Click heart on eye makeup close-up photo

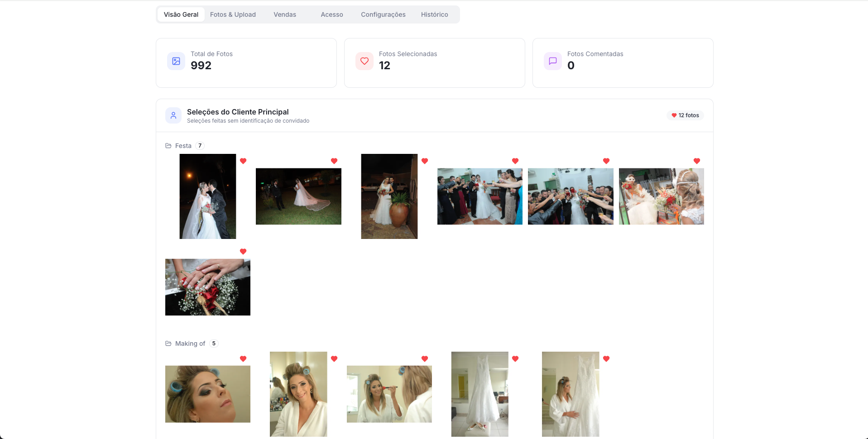(x=243, y=359)
